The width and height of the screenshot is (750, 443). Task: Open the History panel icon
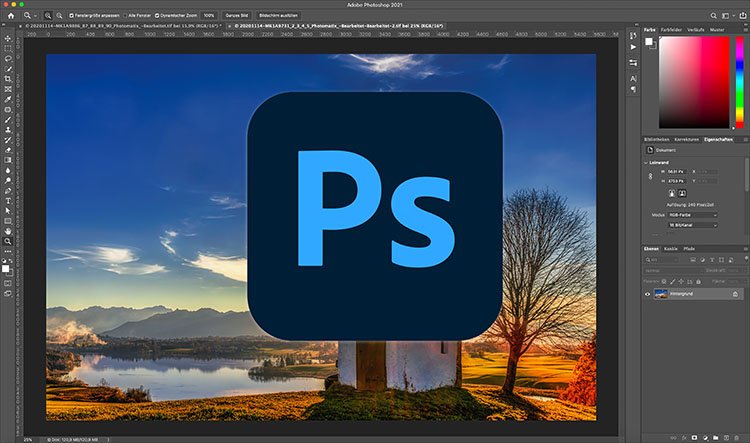click(633, 36)
